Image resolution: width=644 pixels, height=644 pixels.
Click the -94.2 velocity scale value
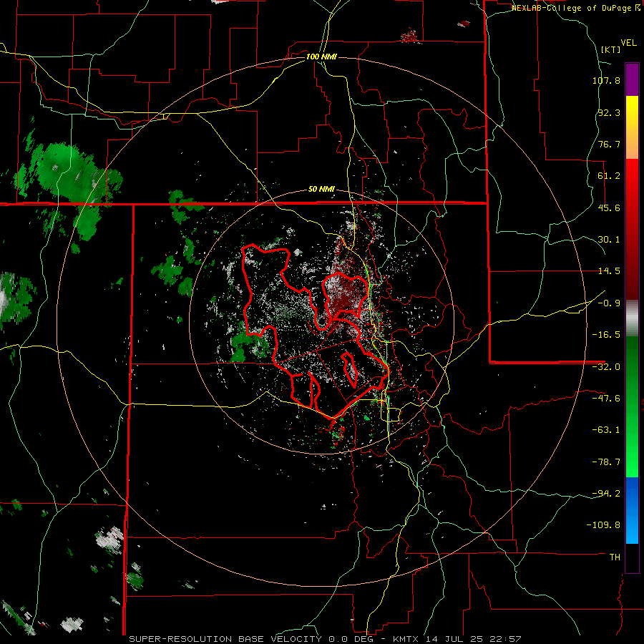point(606,493)
